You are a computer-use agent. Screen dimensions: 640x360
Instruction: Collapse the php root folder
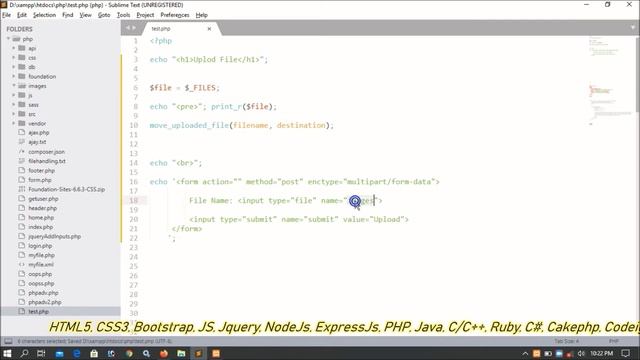(x=8, y=39)
